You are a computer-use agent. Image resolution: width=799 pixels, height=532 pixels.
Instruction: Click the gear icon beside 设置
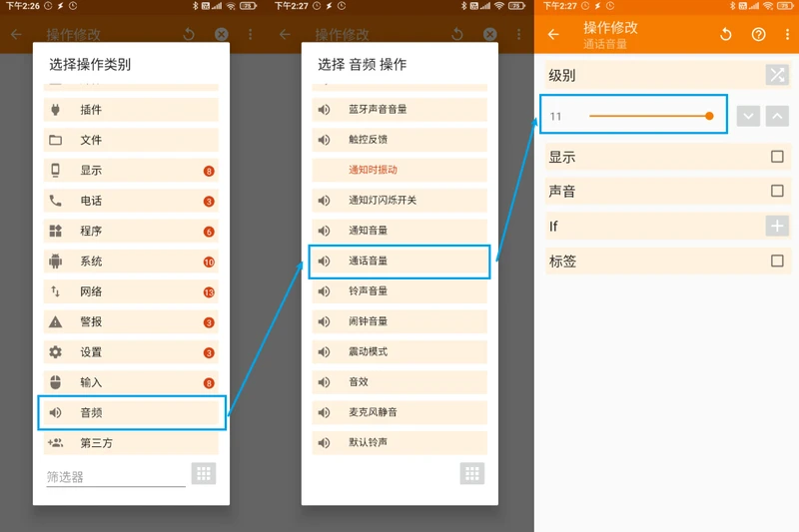56,351
